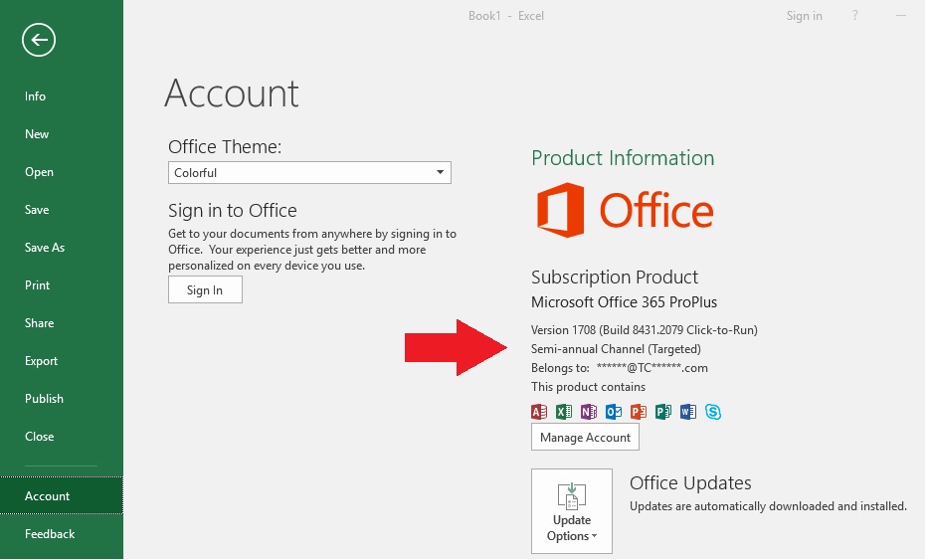Click the question mark help icon

855,16
